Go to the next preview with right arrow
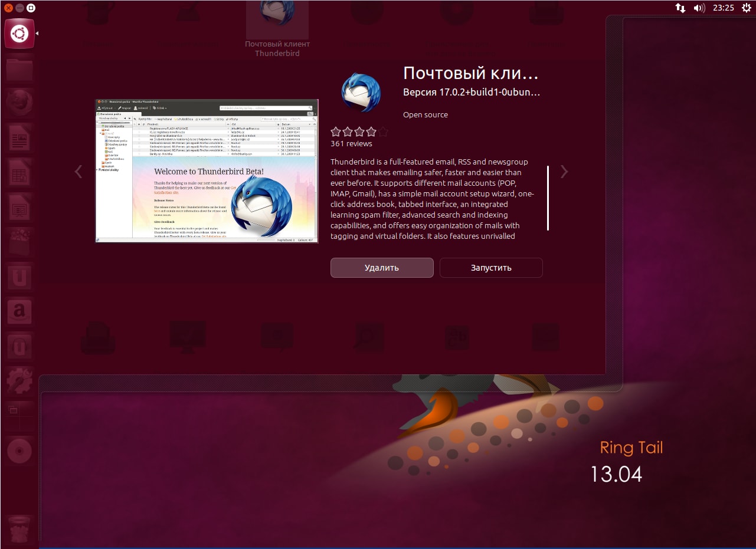Screen dimensions: 756x549 564,172
